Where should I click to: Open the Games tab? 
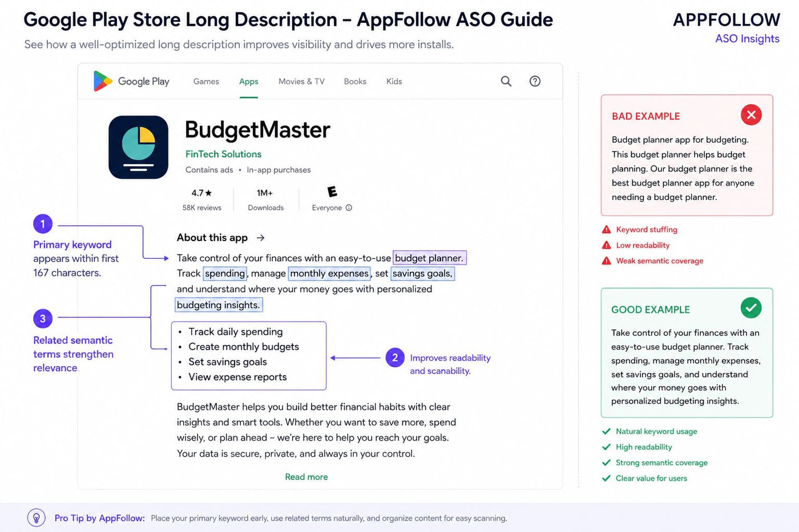point(206,82)
